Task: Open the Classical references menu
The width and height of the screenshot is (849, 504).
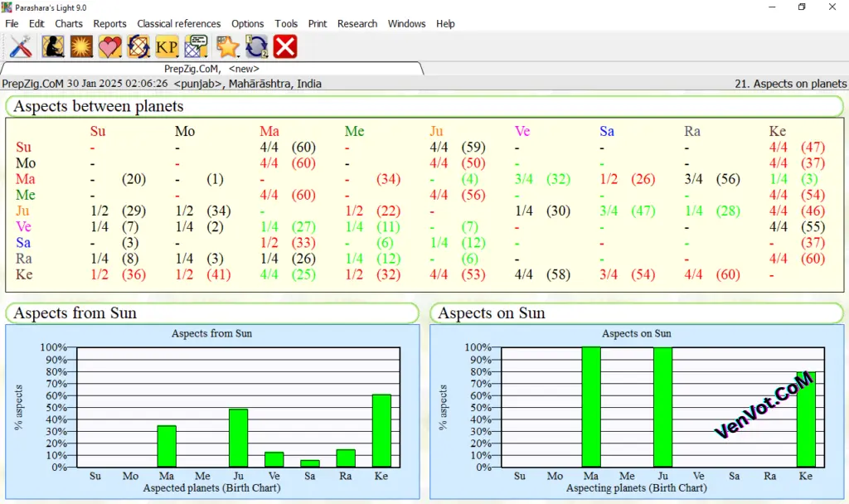Action: pyautogui.click(x=179, y=24)
